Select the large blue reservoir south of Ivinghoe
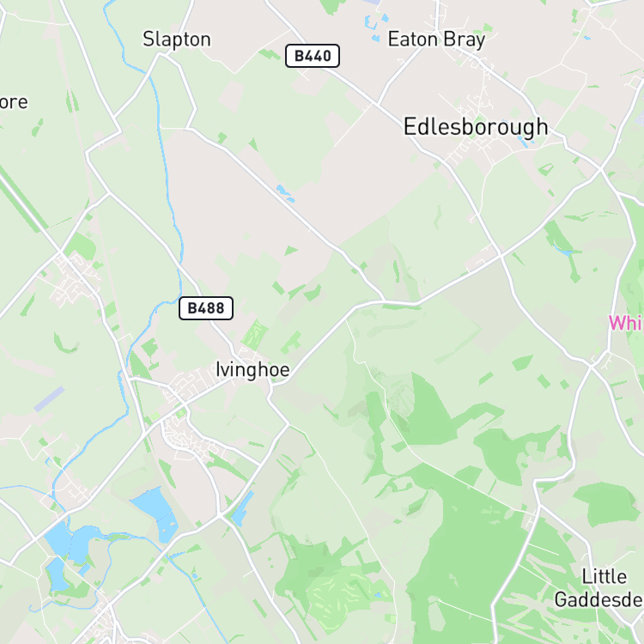 point(155,513)
